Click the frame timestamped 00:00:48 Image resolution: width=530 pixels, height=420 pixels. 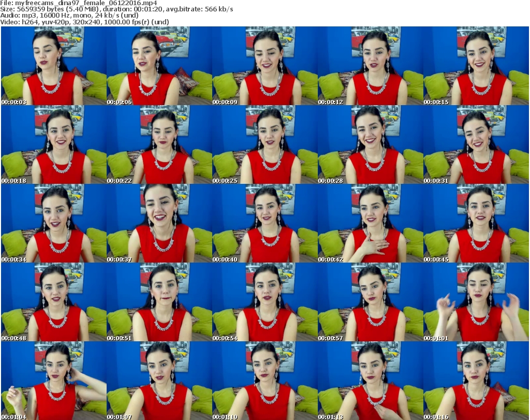[54, 302]
